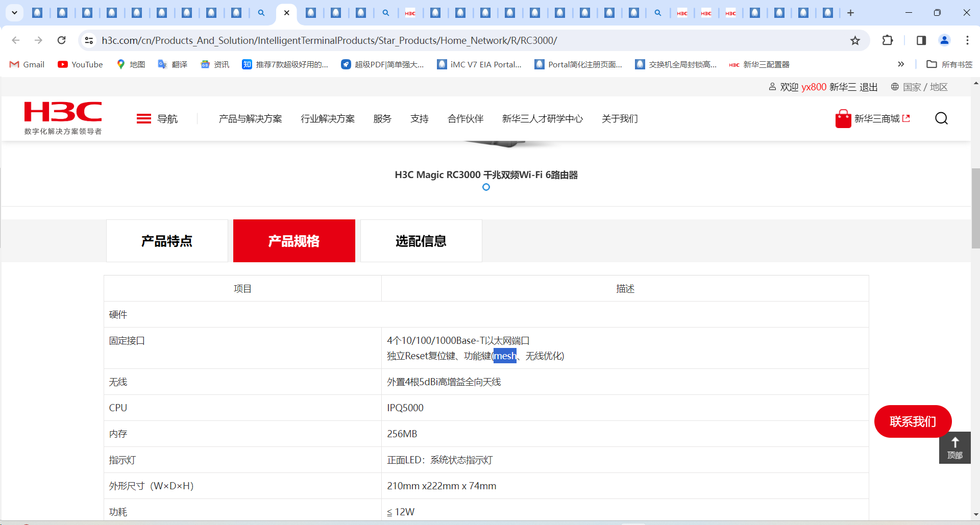Open the 关于我们 menu
The width and height of the screenshot is (980, 525).
(620, 119)
